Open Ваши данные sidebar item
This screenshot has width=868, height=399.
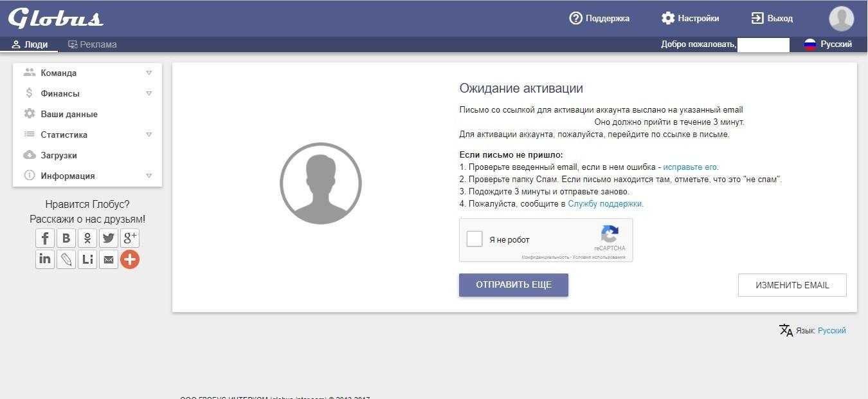click(87, 114)
